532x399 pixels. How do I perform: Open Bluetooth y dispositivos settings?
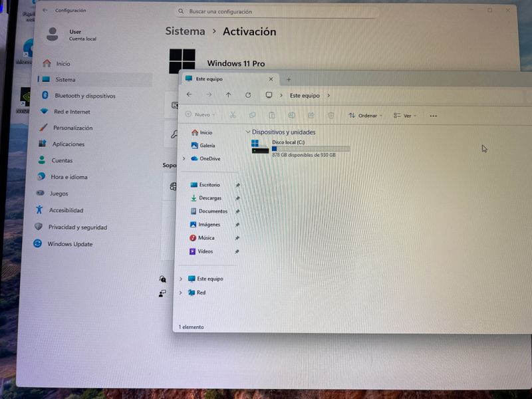[x=78, y=96]
